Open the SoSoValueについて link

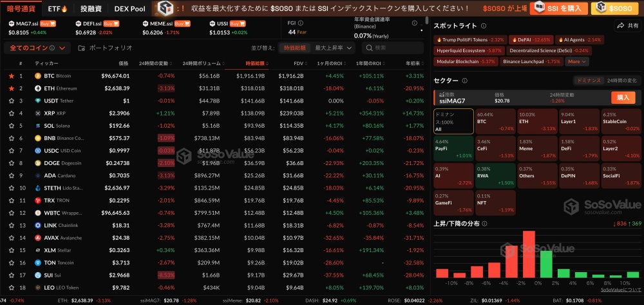(621, 290)
